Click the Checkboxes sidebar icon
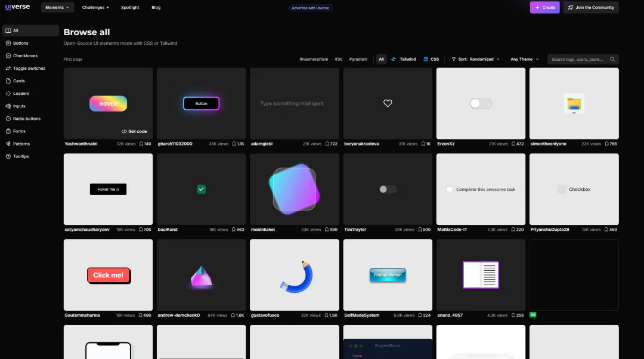Viewport: 644px width, 359px height. point(8,56)
